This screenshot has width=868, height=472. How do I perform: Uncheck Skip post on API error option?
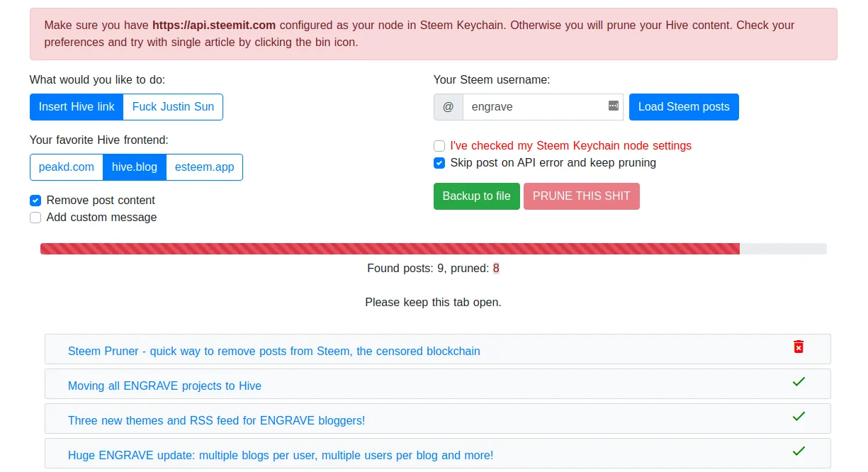pyautogui.click(x=439, y=163)
